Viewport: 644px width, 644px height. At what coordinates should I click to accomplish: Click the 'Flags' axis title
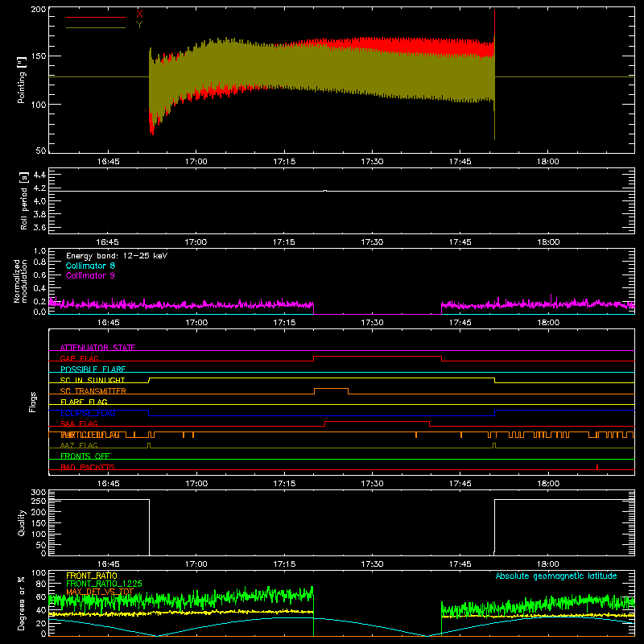33,402
